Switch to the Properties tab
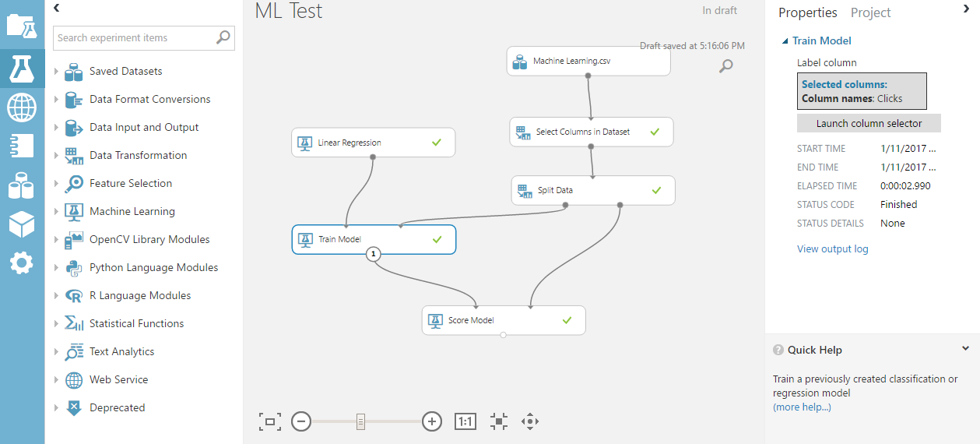980x444 pixels. (808, 12)
